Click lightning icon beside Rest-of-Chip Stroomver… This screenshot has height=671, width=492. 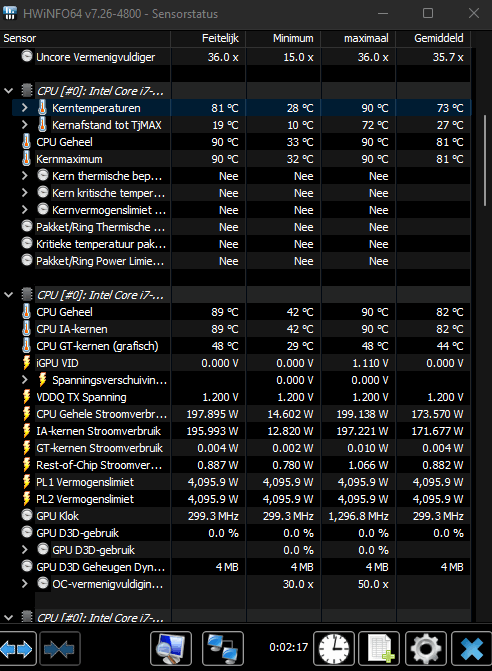(x=27, y=465)
